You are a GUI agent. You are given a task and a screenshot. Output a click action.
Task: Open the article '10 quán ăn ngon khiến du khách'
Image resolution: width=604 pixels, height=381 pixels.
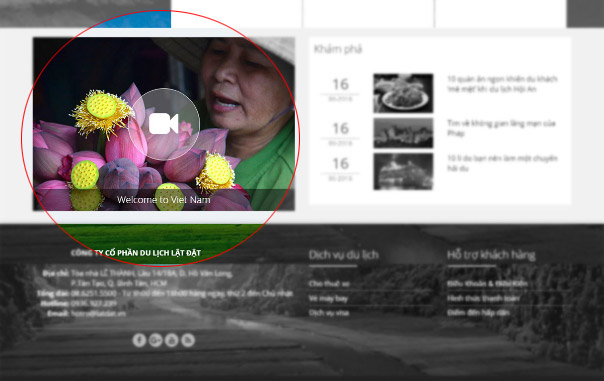point(502,84)
